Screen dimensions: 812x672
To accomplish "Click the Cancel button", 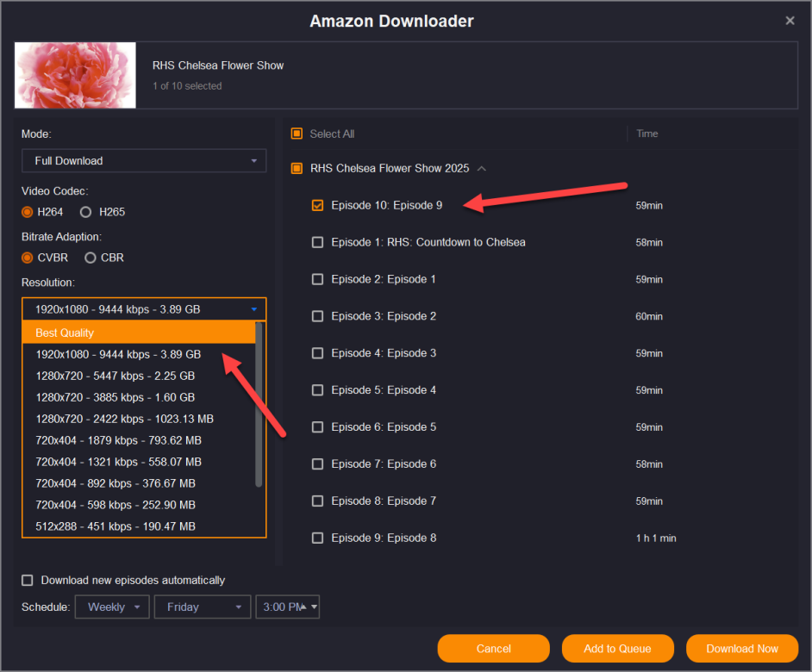I will (x=494, y=648).
